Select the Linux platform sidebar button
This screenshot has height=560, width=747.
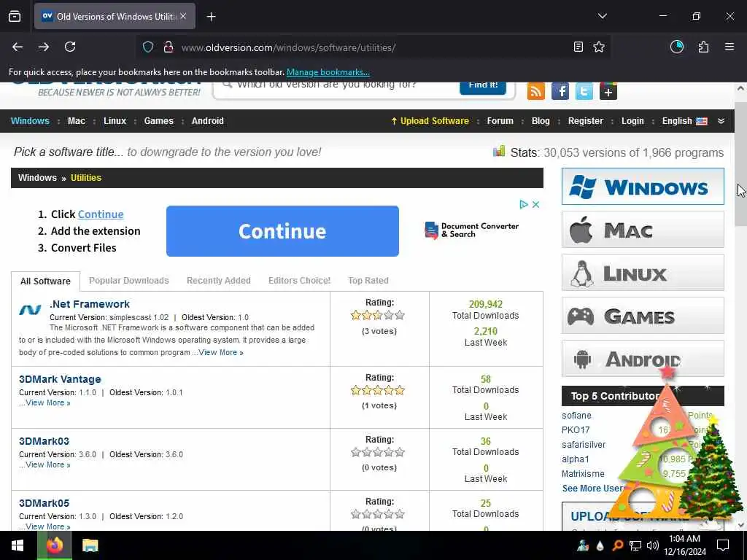click(643, 273)
